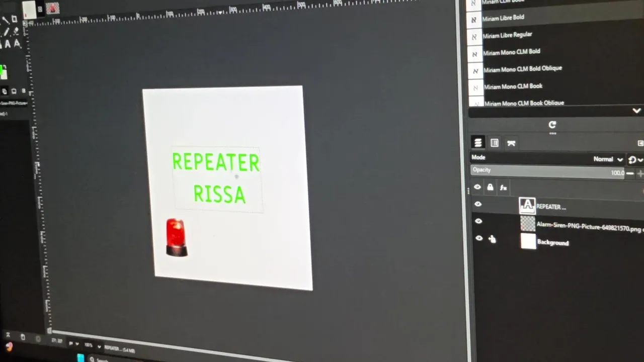Select the Alarm-Siren-PNG-Picture layer name
Image resolution: width=644 pixels, height=362 pixels.
pos(590,227)
